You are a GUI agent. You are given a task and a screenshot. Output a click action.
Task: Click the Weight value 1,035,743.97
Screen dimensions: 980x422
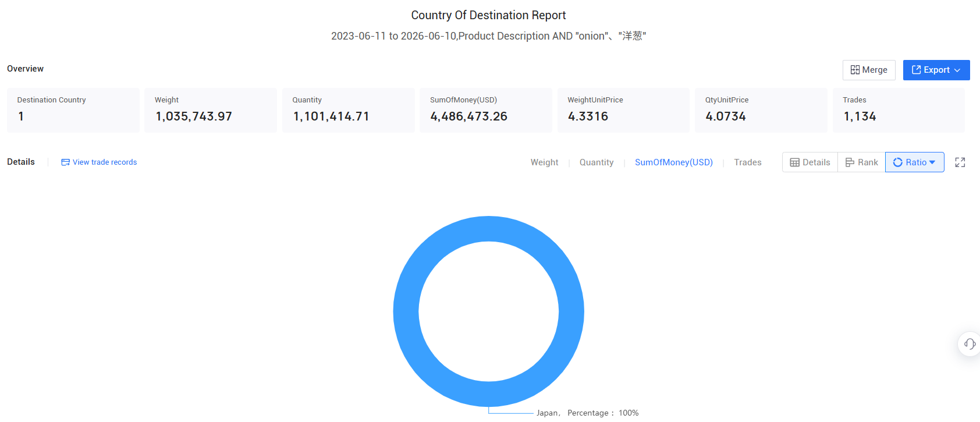(194, 116)
